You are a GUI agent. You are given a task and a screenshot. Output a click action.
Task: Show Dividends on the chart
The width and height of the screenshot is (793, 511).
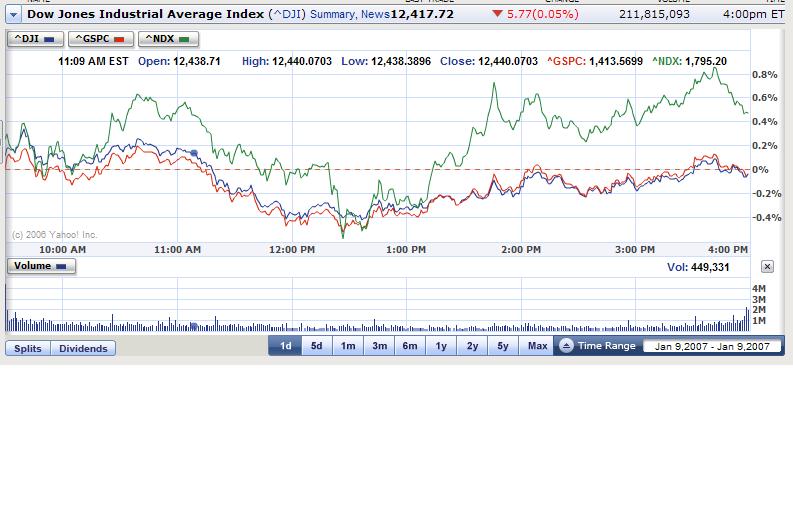[x=83, y=348]
